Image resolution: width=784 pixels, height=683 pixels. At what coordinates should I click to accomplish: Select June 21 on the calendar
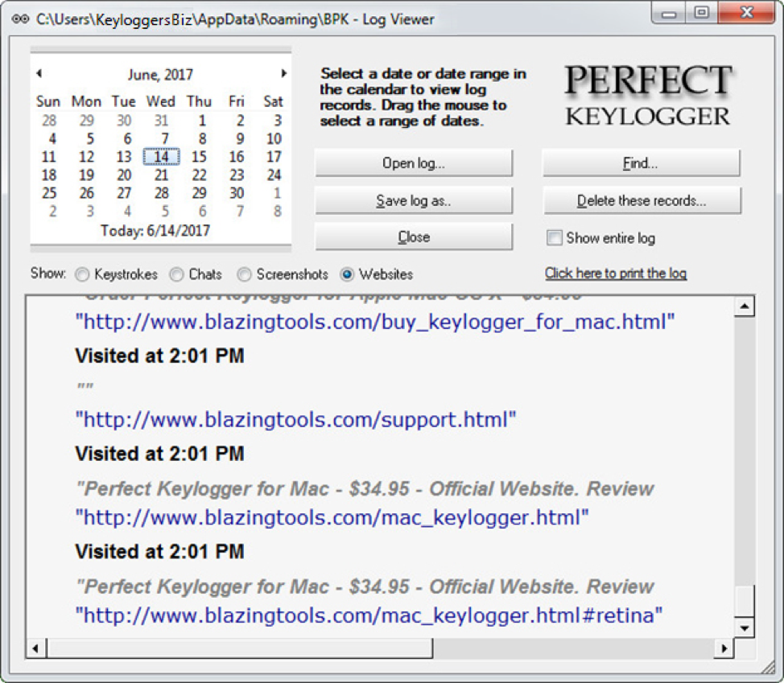(x=161, y=175)
